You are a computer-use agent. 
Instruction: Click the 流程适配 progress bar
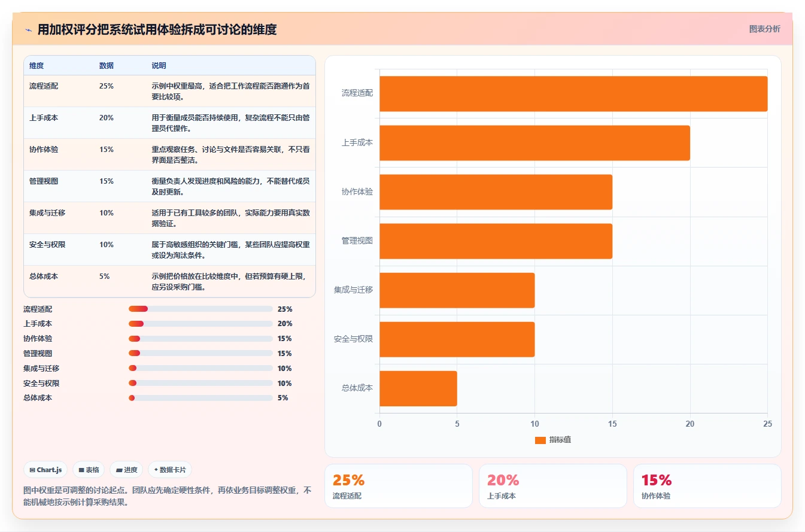point(201,309)
